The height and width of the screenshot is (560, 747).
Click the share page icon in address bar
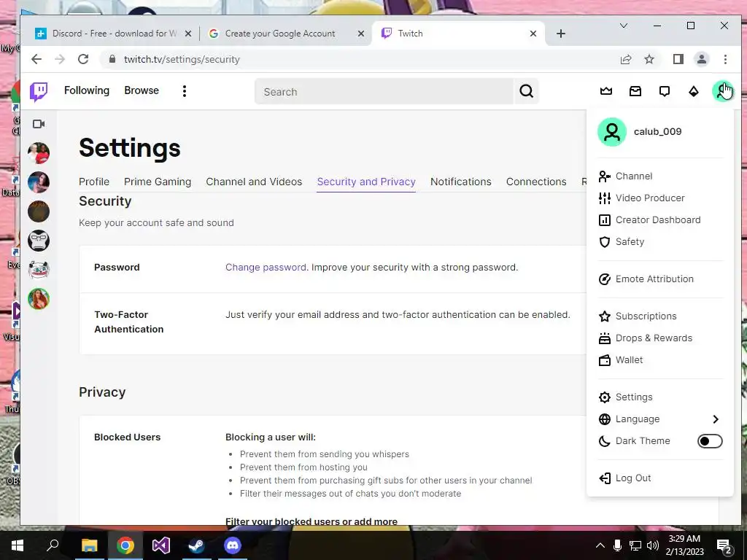[625, 59]
